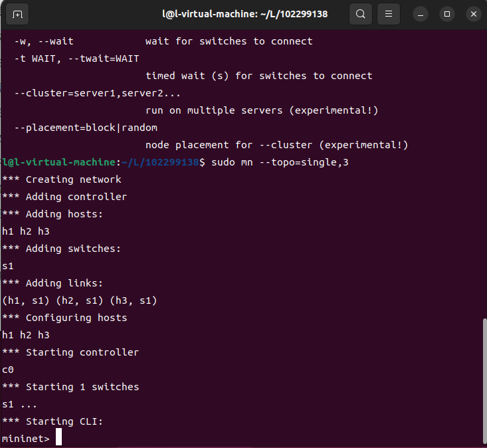Open a new terminal tab
The image size is (487, 448).
click(x=17, y=15)
